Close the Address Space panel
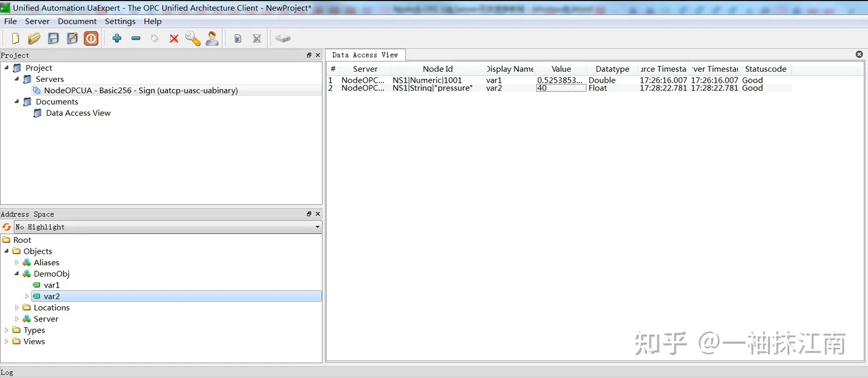This screenshot has width=868, height=378. pos(318,214)
